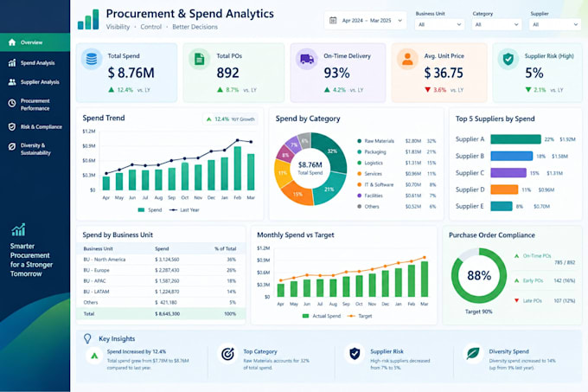Click the Overview home icon in sidebar
The image size is (588, 392).
[x=12, y=42]
